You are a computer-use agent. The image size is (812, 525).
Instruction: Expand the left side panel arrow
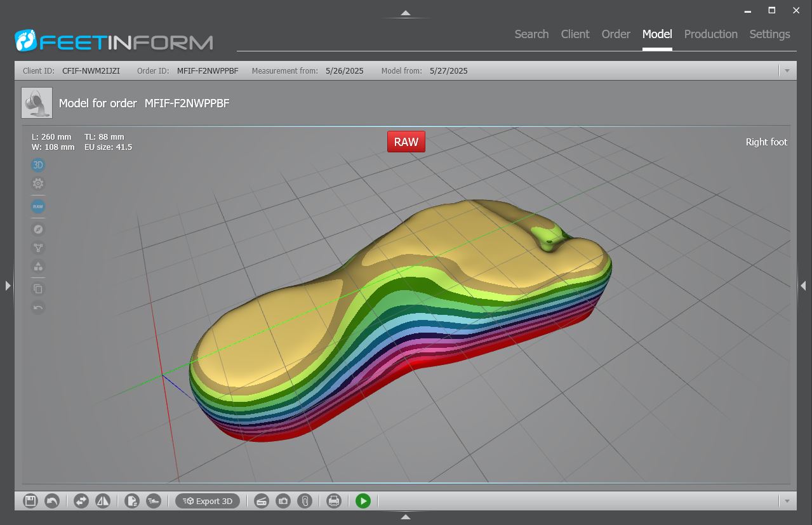tap(8, 286)
